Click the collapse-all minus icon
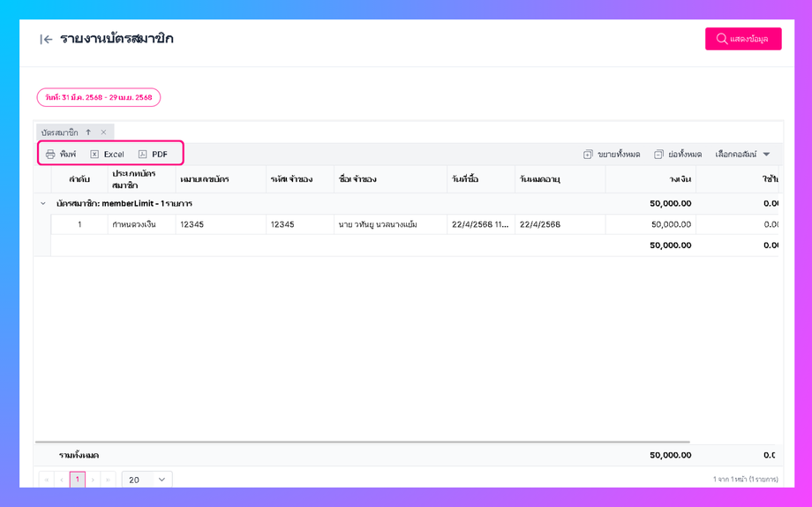The width and height of the screenshot is (812, 507). click(x=658, y=155)
